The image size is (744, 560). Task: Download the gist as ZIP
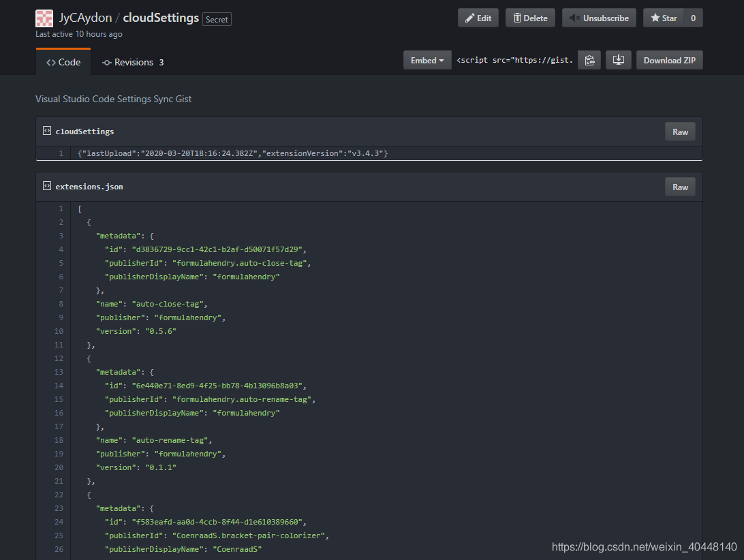670,60
